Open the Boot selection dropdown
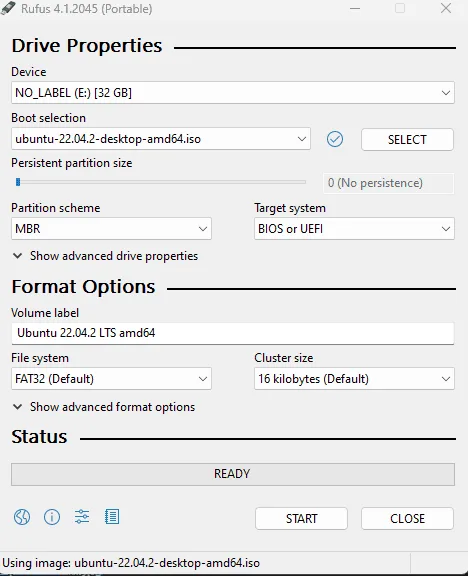 161,139
